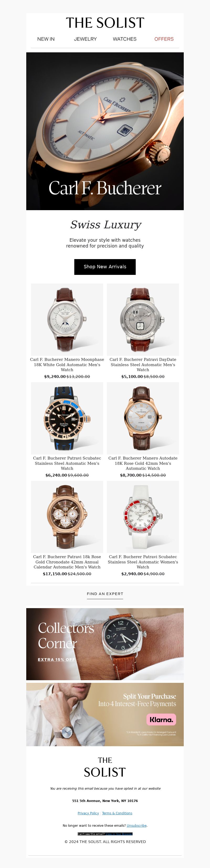The height and width of the screenshot is (868, 210).
Task: Click View in Your Browser link
Action: tap(119, 834)
